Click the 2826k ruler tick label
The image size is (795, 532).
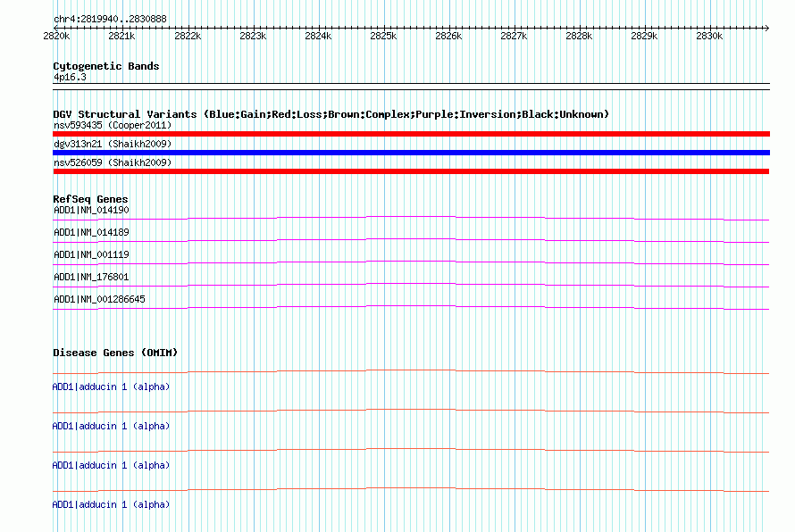tap(448, 36)
